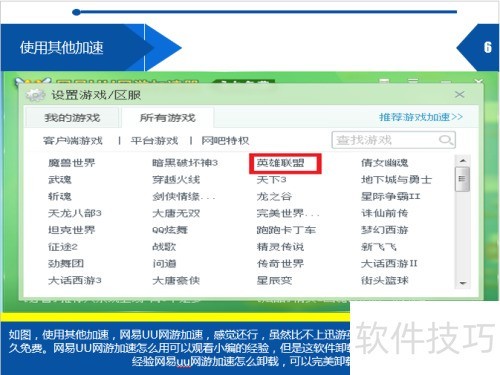The image size is (500, 375).
Task: Choose the game 新飞飞
Action: (x=379, y=247)
